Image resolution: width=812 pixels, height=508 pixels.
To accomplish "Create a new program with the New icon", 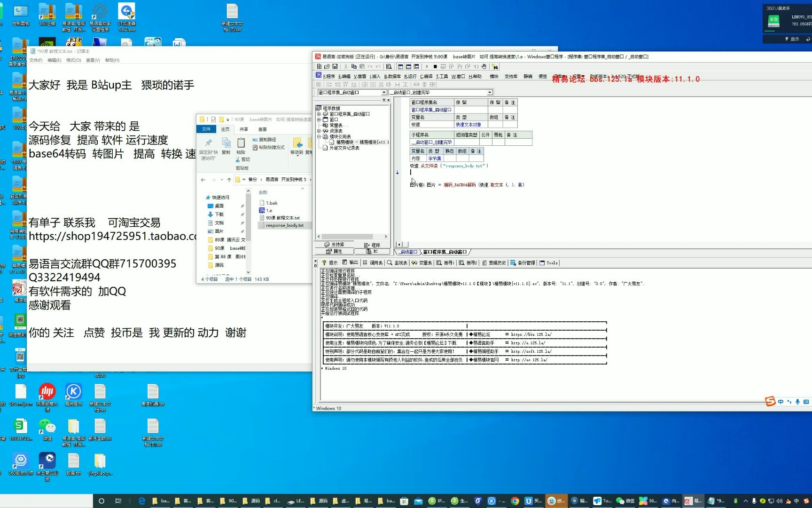I will click(x=319, y=66).
